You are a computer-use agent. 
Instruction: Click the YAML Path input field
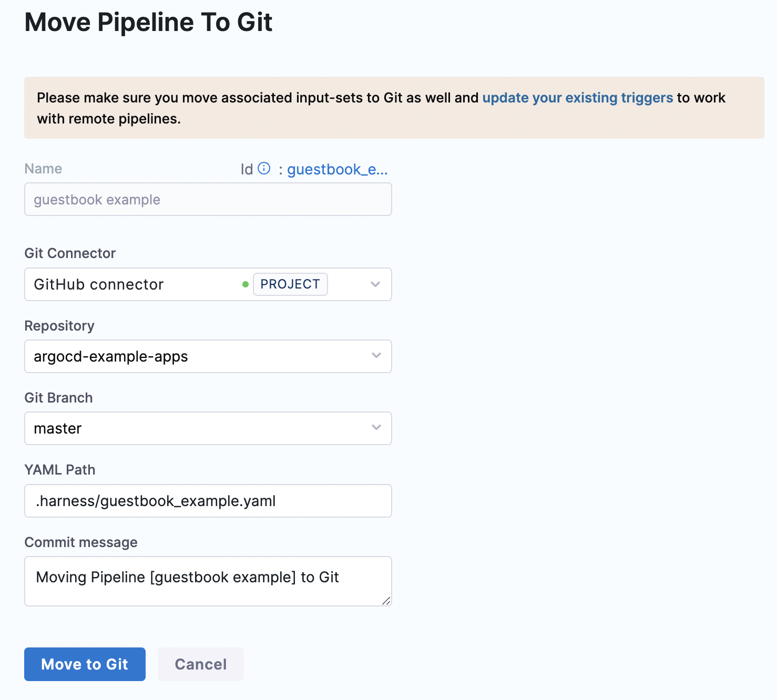click(208, 501)
